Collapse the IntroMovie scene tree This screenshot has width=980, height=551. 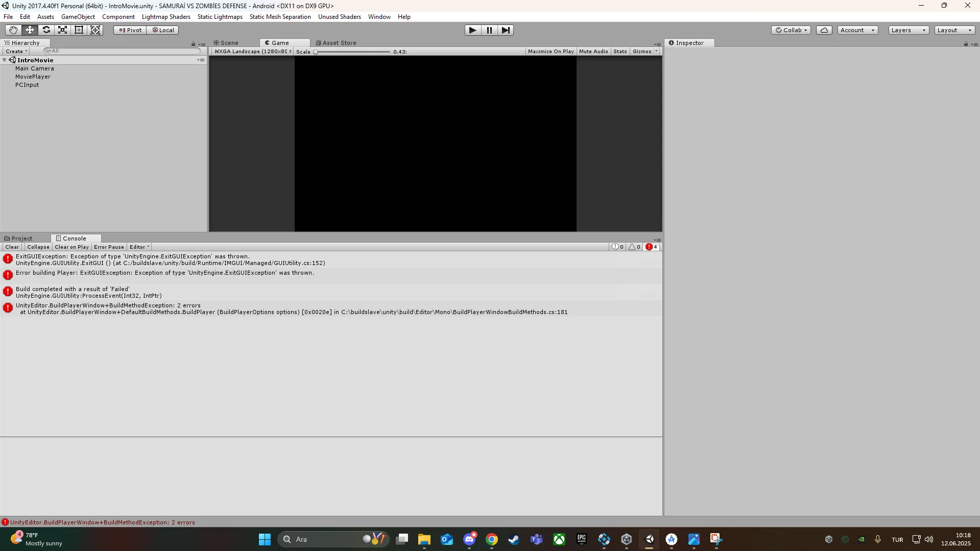(x=5, y=60)
